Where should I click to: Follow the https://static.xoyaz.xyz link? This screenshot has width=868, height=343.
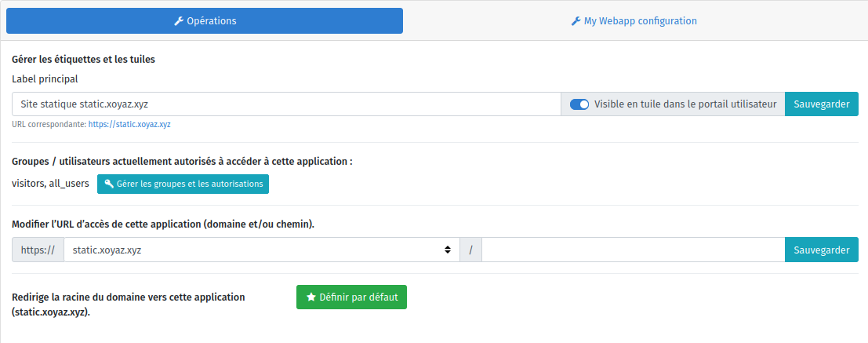(x=129, y=124)
